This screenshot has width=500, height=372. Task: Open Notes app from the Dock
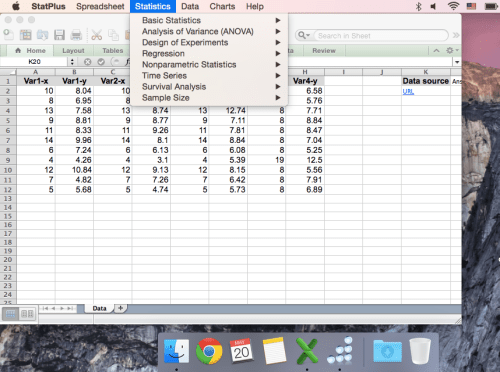(274, 351)
